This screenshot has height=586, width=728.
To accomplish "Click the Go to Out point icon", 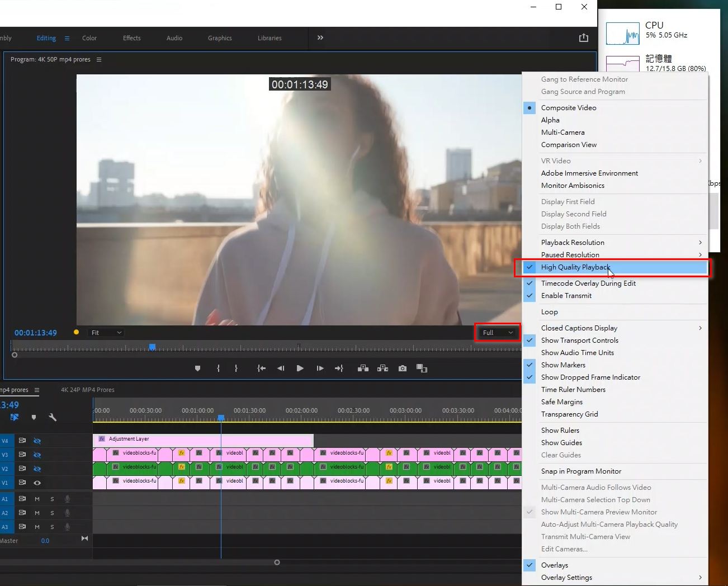I will [339, 368].
